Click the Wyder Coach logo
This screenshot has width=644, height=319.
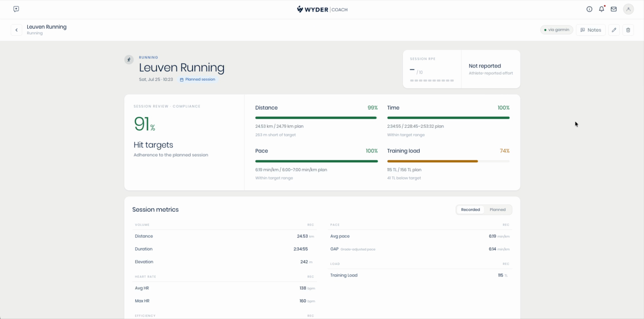click(x=322, y=9)
